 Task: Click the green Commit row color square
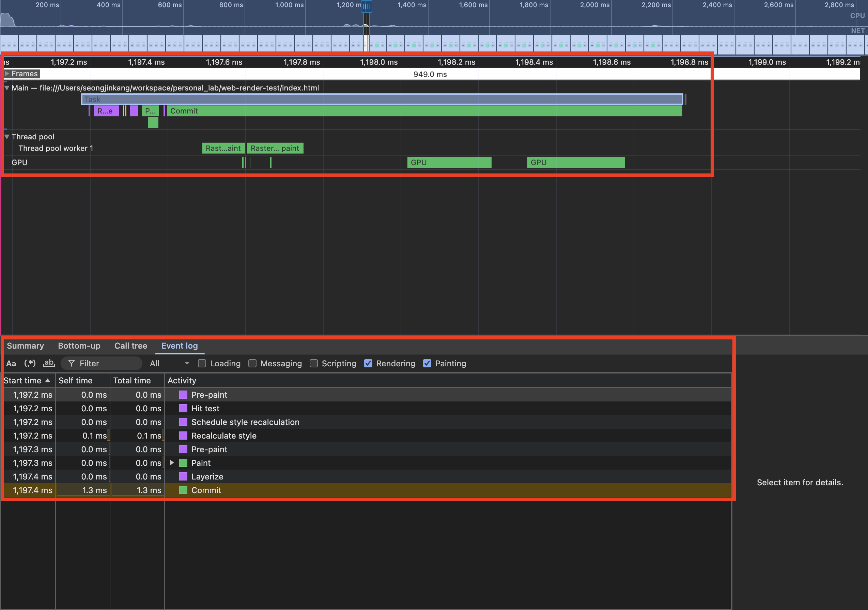[x=183, y=490]
